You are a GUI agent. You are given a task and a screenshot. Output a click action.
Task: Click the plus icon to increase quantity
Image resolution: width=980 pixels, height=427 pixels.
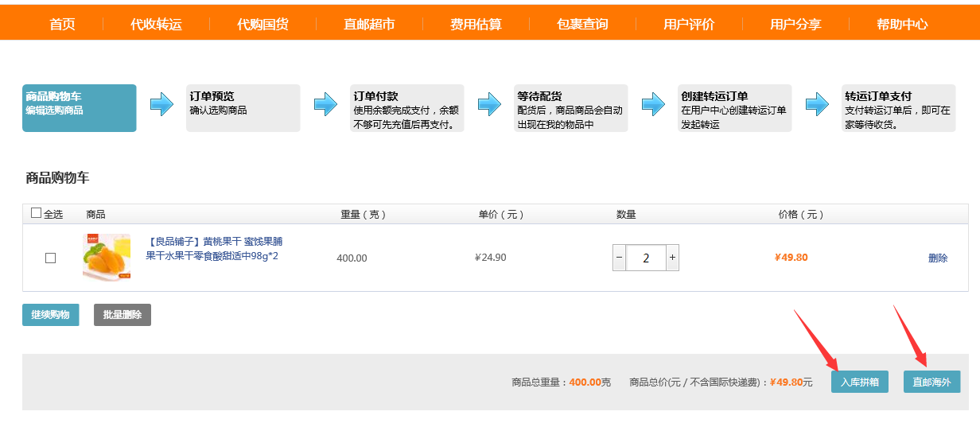point(672,258)
